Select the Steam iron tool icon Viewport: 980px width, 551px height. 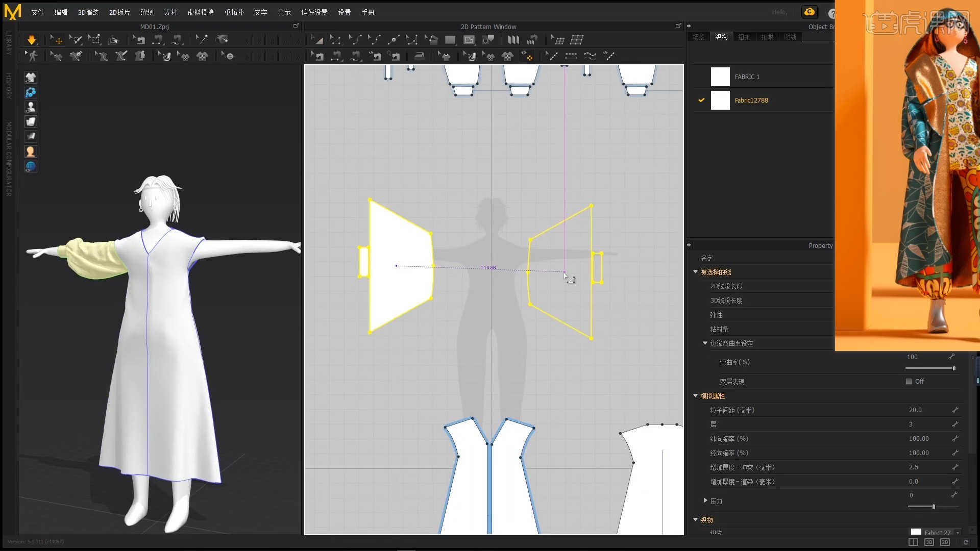419,56
